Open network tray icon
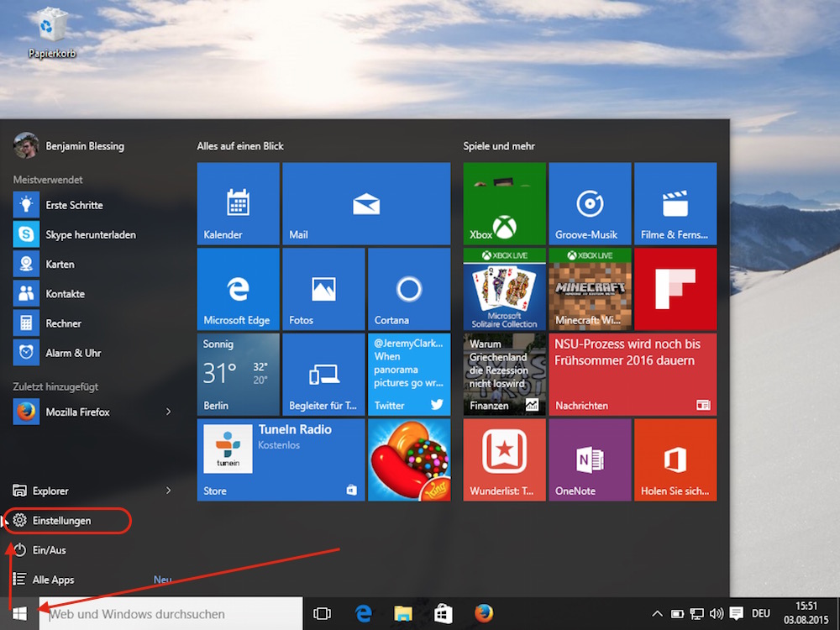 pos(696,613)
